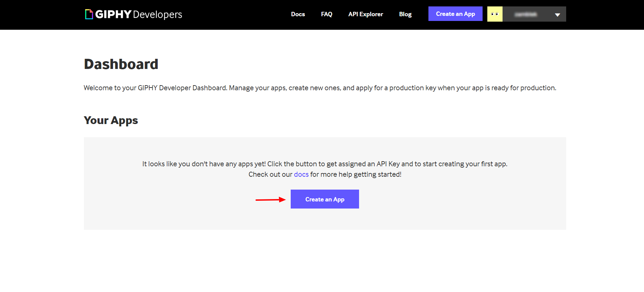Click the Your Apps section heading
The width and height of the screenshot is (644, 292).
coord(111,120)
